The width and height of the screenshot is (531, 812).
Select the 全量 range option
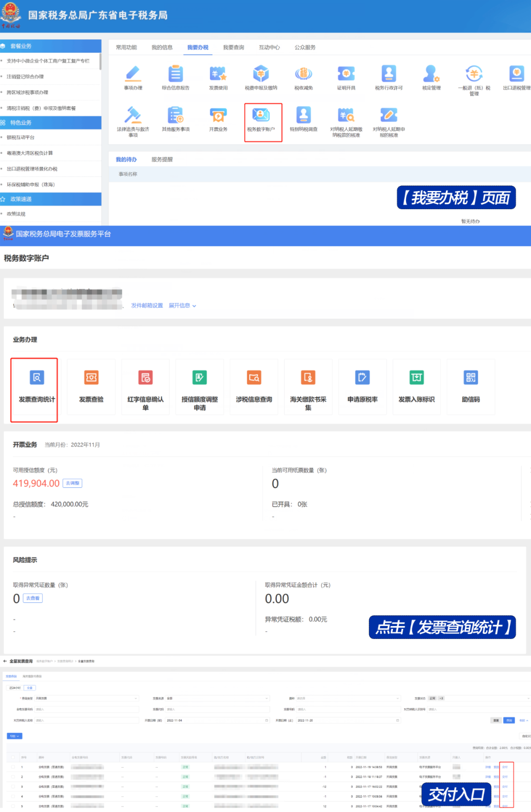pos(29,688)
